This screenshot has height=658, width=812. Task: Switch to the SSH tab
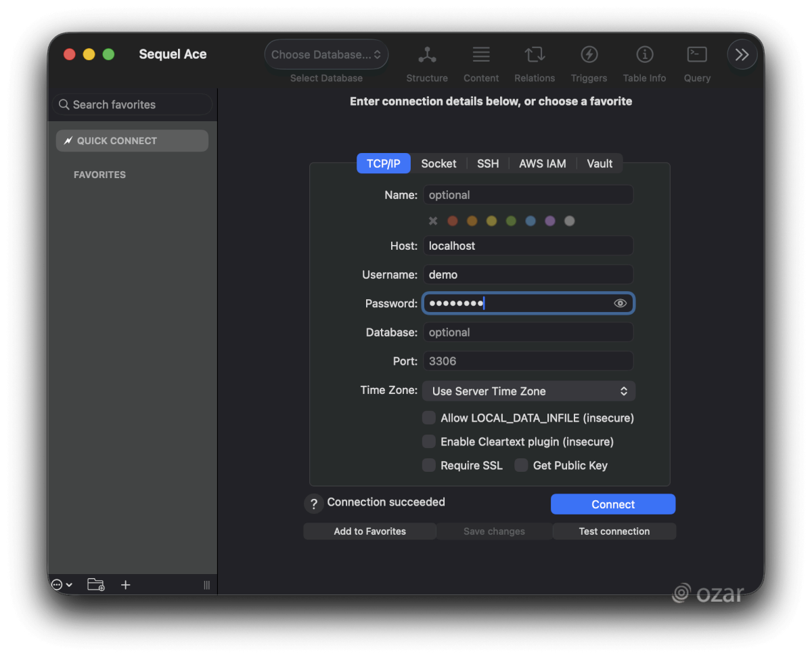point(488,163)
